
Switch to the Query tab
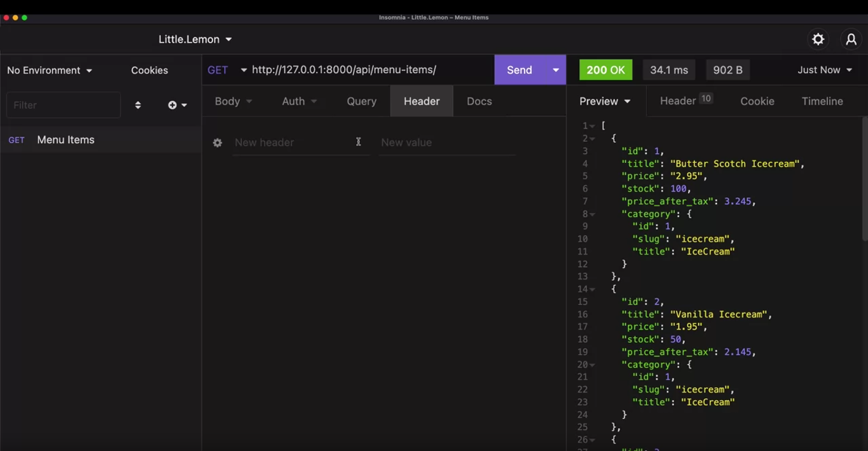click(361, 101)
